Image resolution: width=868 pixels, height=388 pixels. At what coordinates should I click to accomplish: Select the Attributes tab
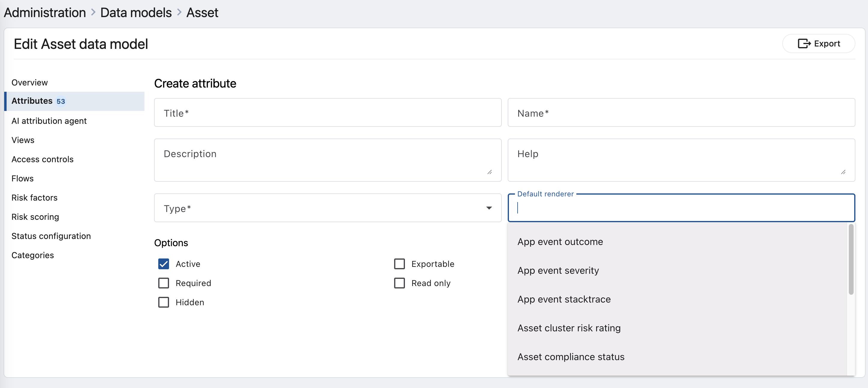(x=74, y=101)
